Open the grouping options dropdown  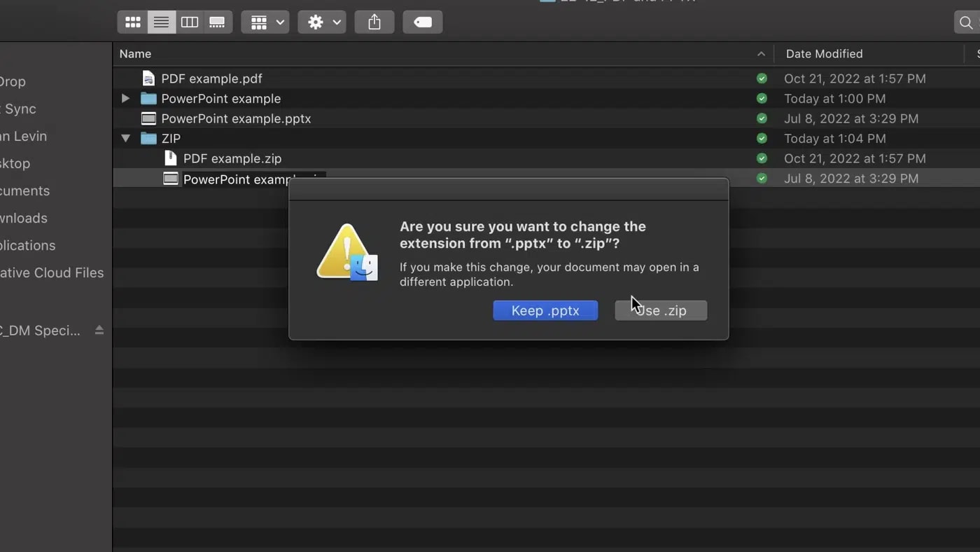click(x=265, y=22)
